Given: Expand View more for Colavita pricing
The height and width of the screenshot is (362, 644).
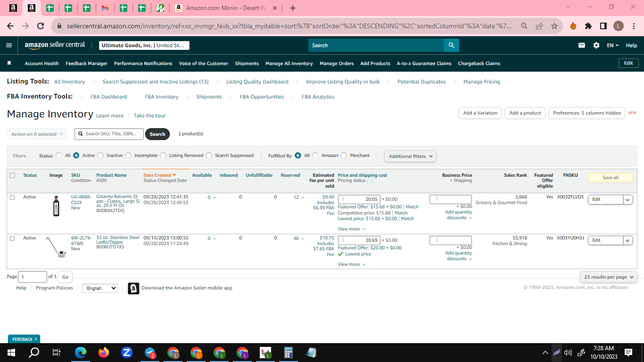Looking at the screenshot, I should [352, 229].
